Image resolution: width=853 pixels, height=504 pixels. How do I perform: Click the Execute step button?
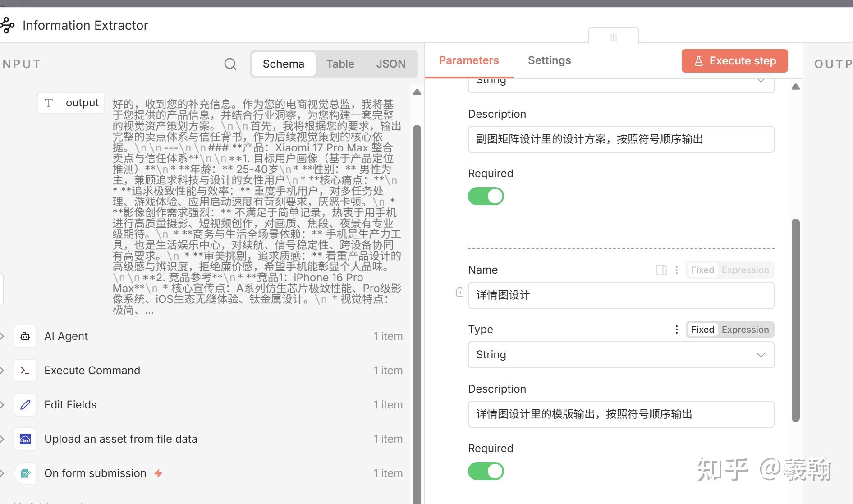pyautogui.click(x=734, y=61)
